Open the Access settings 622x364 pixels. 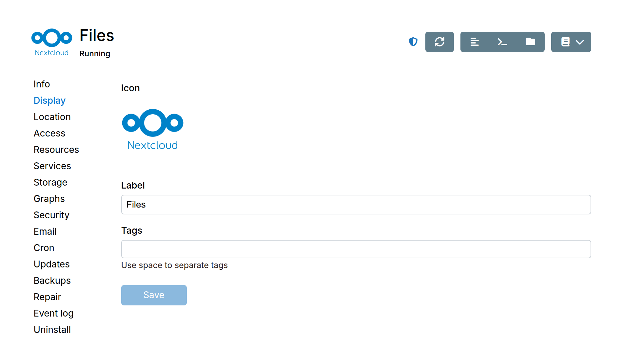pyautogui.click(x=49, y=133)
